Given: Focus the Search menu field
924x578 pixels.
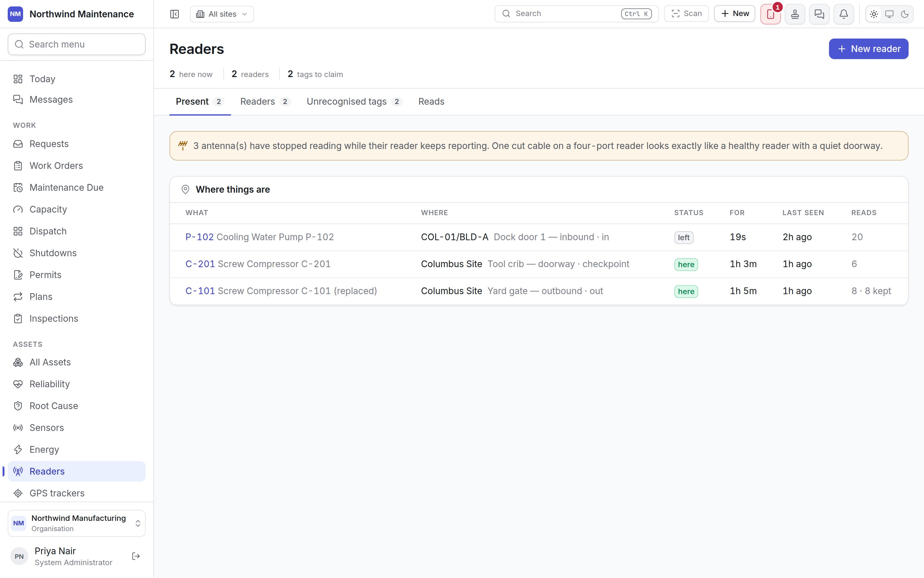Looking at the screenshot, I should 77,44.
